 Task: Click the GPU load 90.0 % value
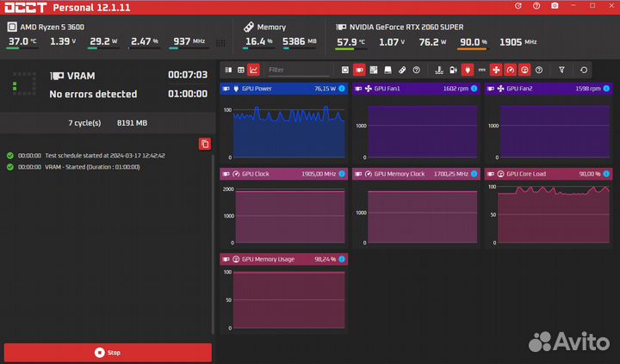tap(473, 42)
